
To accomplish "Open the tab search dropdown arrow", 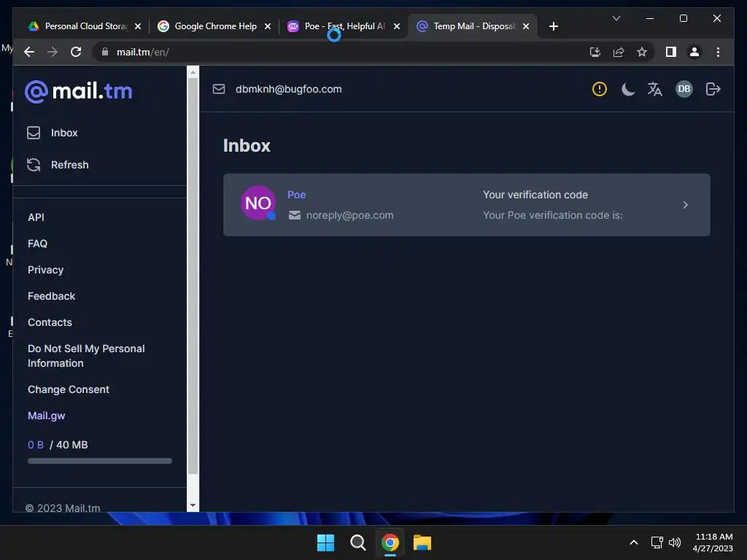I will (616, 18).
